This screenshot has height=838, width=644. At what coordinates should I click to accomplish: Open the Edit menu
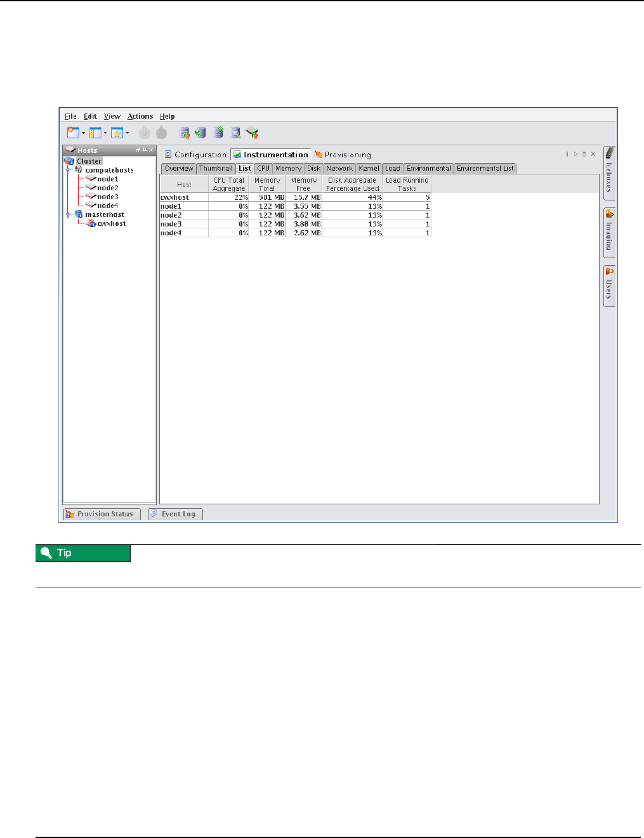90,116
